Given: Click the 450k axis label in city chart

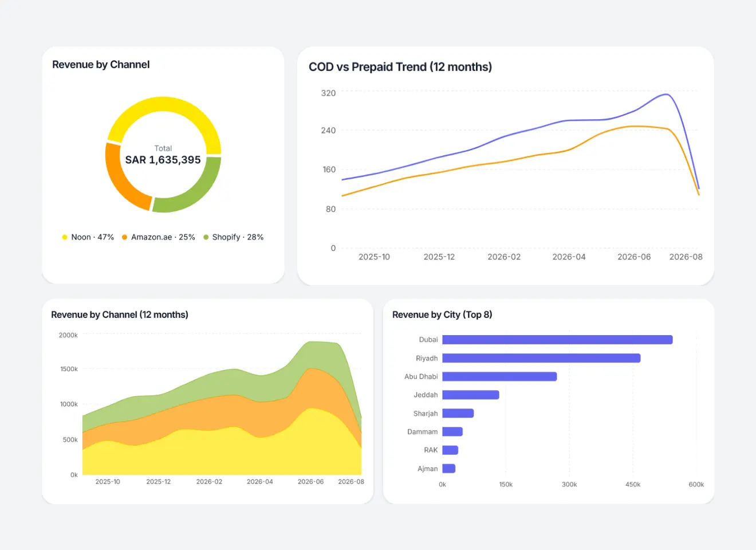Looking at the screenshot, I should 633,484.
